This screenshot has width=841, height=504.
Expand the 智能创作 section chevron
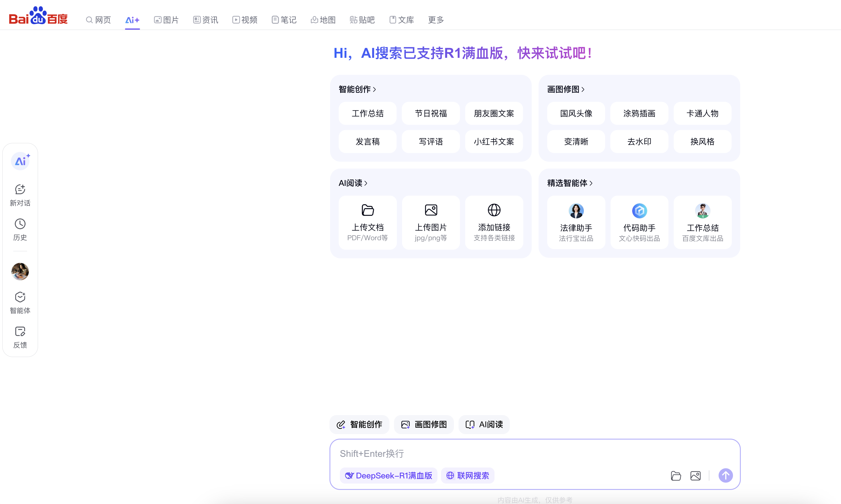(375, 89)
